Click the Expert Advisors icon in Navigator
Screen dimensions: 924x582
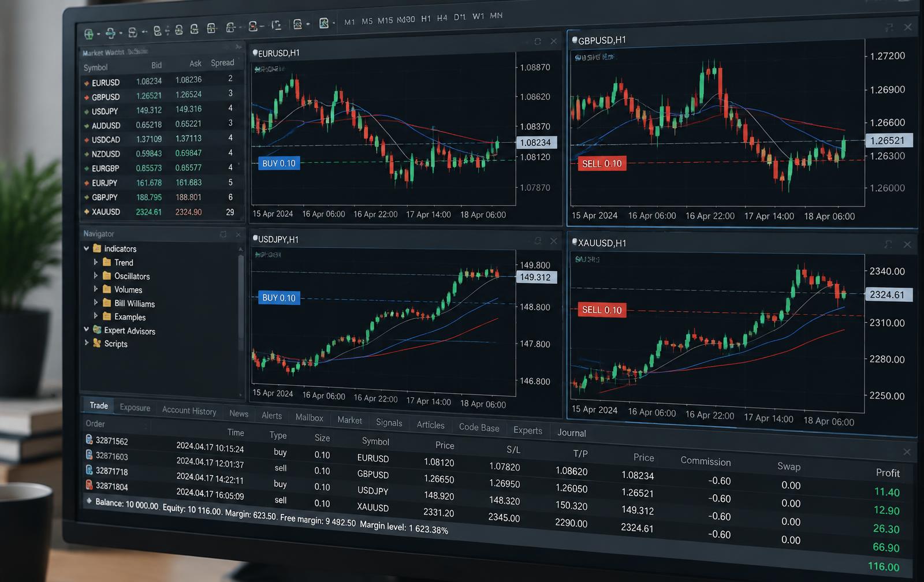pos(97,330)
